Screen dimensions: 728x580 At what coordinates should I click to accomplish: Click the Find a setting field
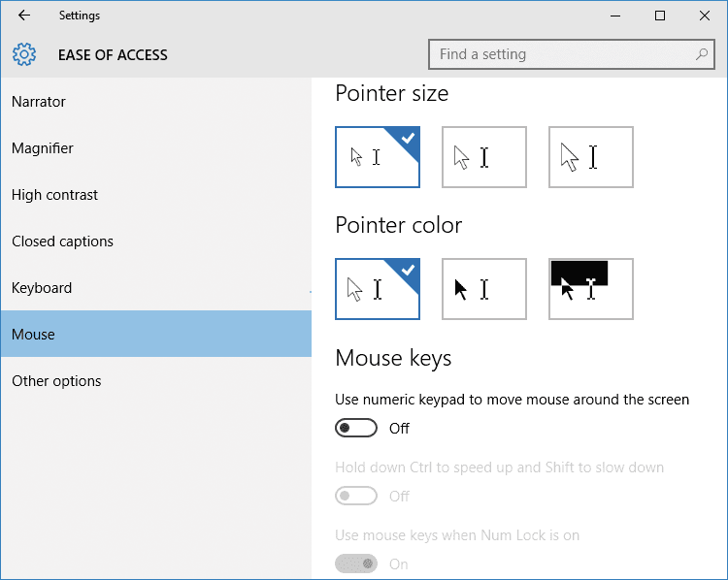[x=563, y=54]
